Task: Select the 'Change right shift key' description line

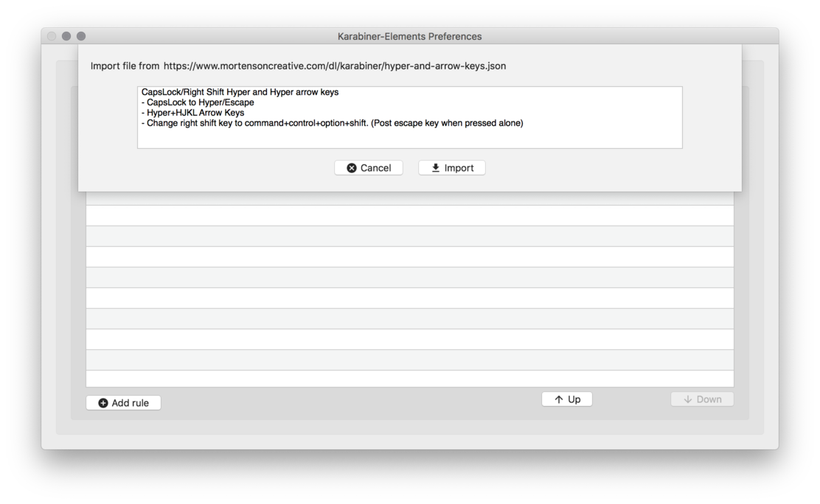Action: [x=332, y=123]
